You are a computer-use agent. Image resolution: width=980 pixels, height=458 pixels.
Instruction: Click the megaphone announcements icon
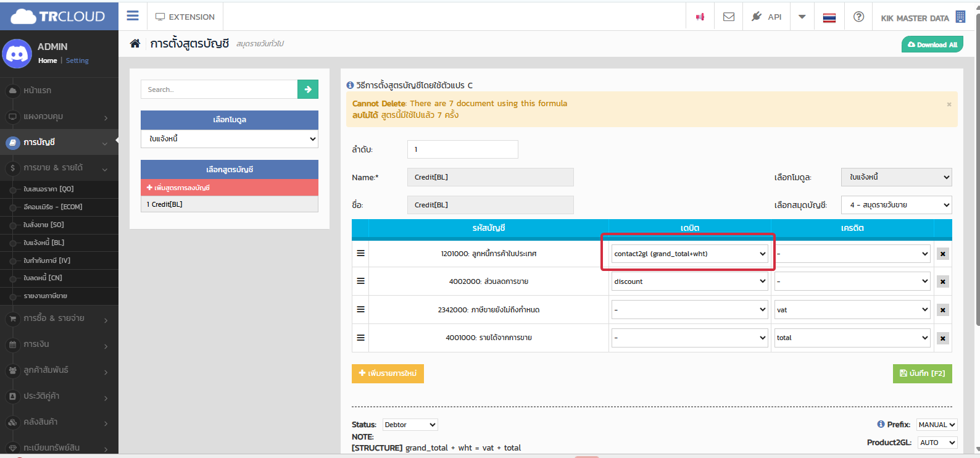click(700, 17)
